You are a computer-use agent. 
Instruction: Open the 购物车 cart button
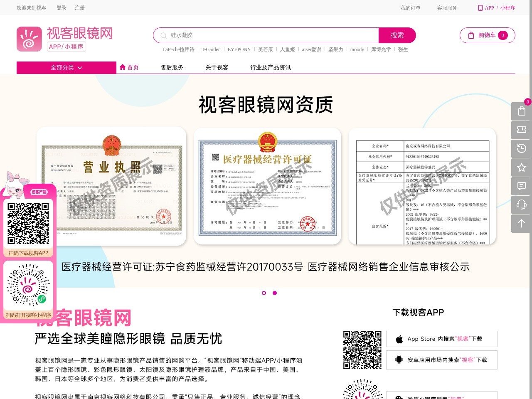click(487, 35)
